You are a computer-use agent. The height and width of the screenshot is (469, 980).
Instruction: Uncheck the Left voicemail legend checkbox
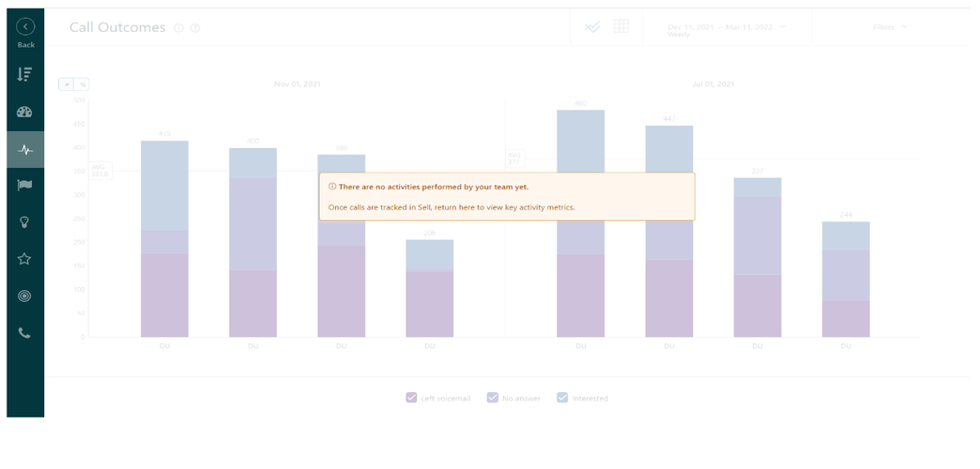tap(411, 398)
